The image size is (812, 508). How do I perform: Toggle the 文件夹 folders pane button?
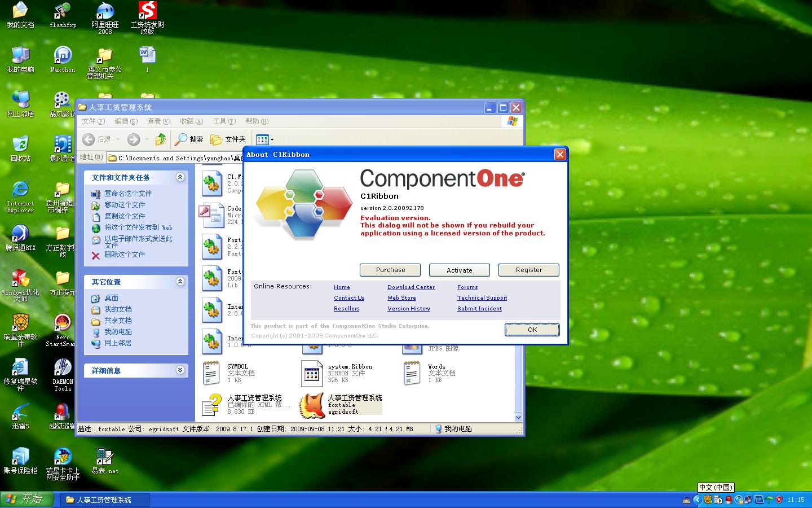[x=228, y=139]
